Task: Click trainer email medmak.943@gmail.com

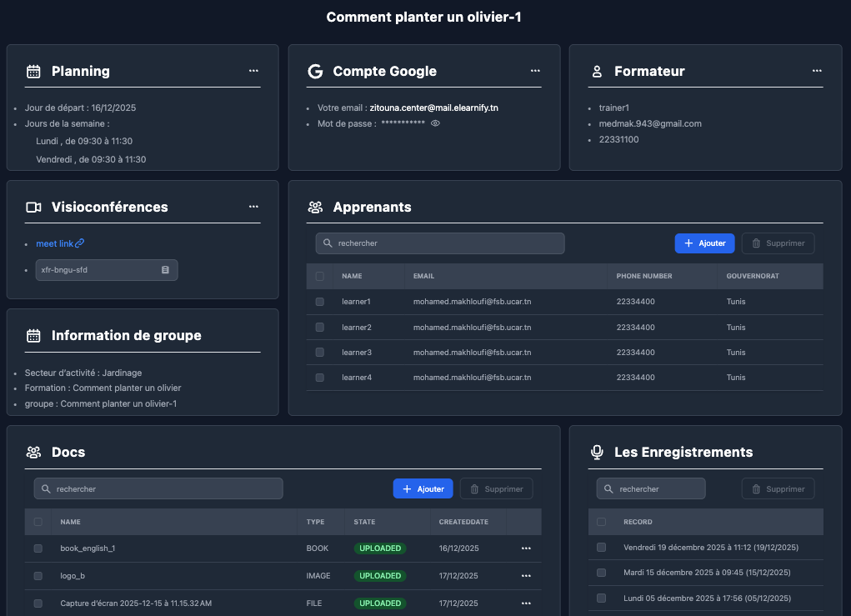Action: click(x=650, y=123)
